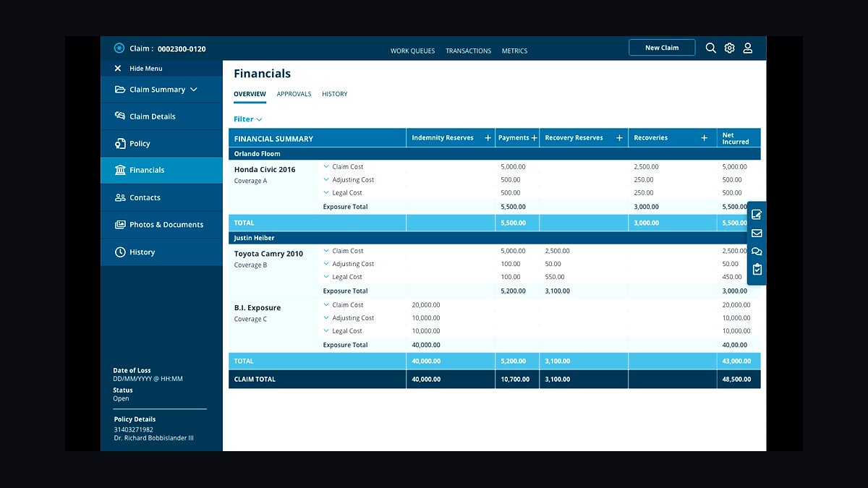Expand the Claim Summary menu chevron
Screen dimensions: 868x488
193,90
